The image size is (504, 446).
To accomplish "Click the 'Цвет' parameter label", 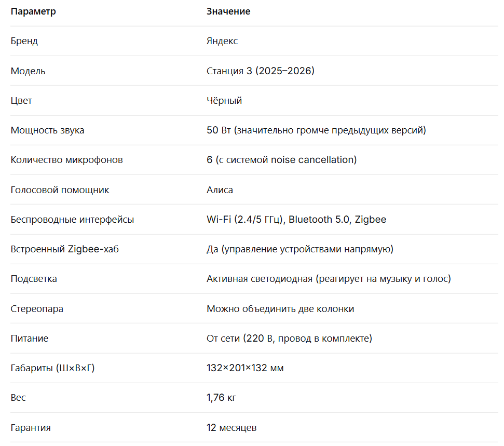I will tap(21, 101).
